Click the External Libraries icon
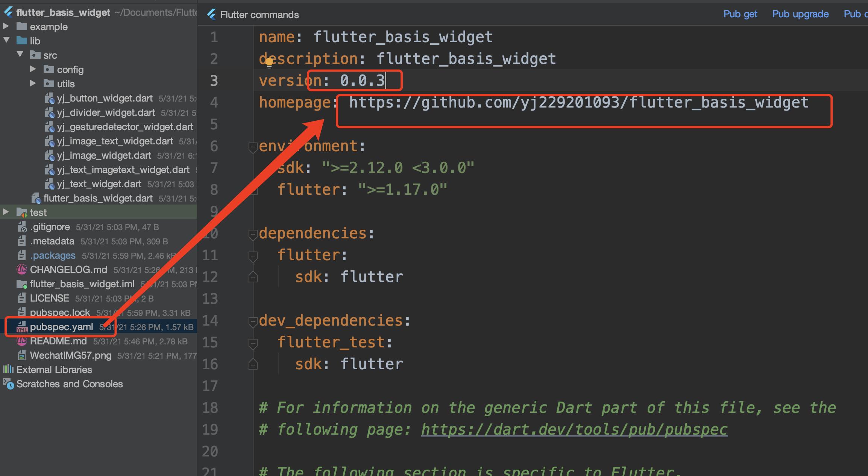 click(8, 369)
